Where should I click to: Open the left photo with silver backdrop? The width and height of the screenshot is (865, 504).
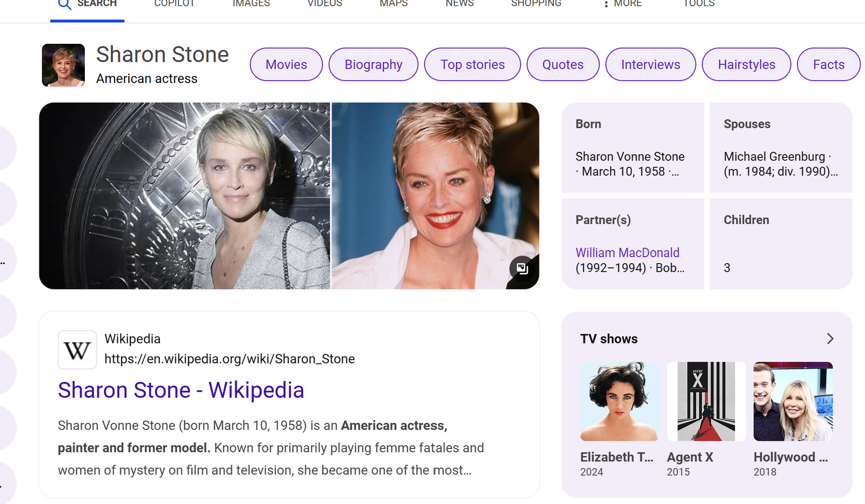tap(184, 196)
